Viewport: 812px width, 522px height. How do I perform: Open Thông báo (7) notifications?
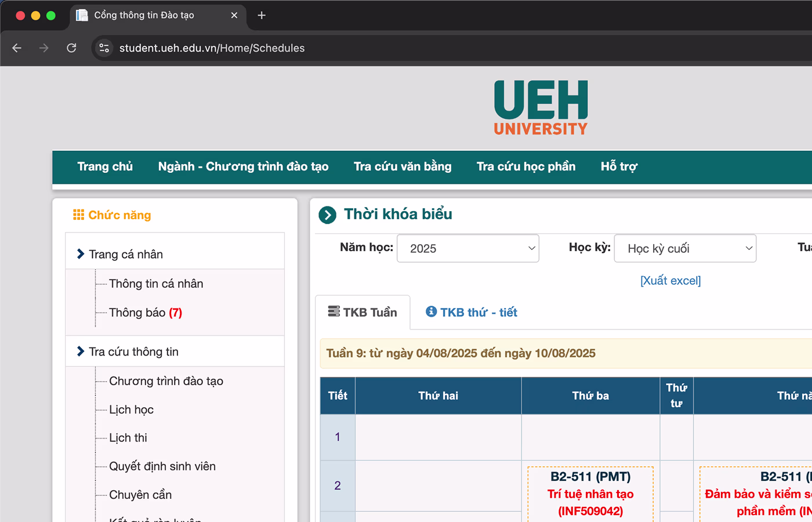[x=146, y=313]
